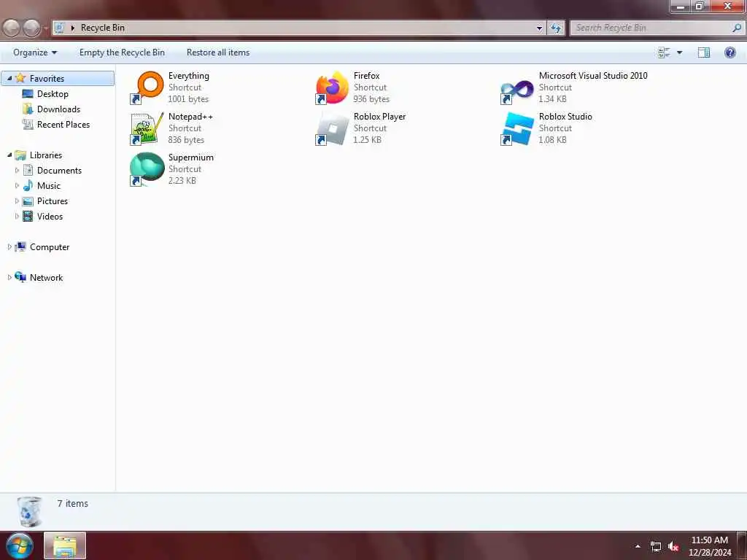Select the Firefox shortcut icon
This screenshot has height=560, width=747.
point(332,87)
